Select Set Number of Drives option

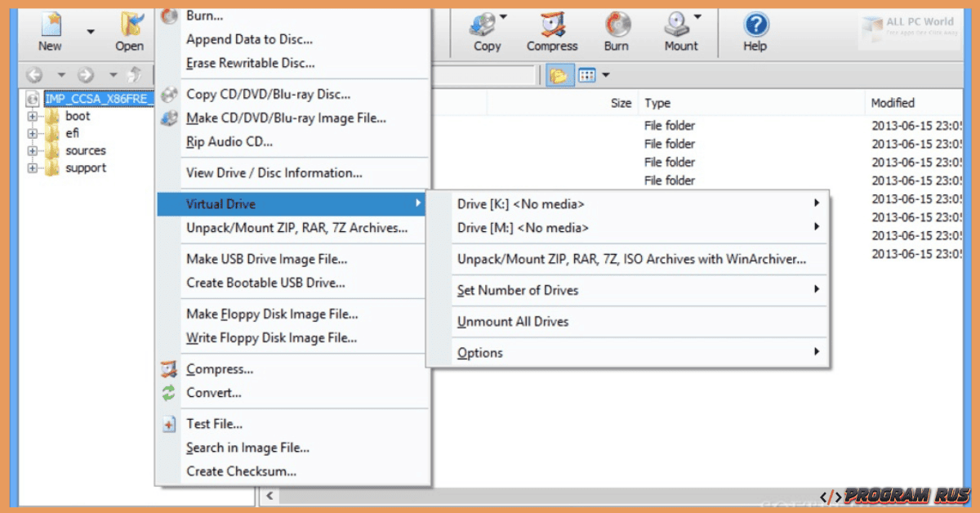[518, 291]
